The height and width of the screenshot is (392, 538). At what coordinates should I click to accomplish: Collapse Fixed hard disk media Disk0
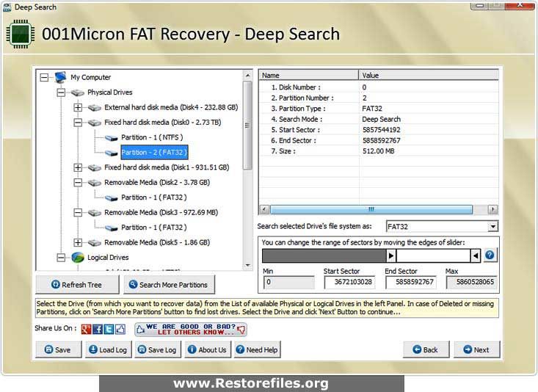coord(78,123)
